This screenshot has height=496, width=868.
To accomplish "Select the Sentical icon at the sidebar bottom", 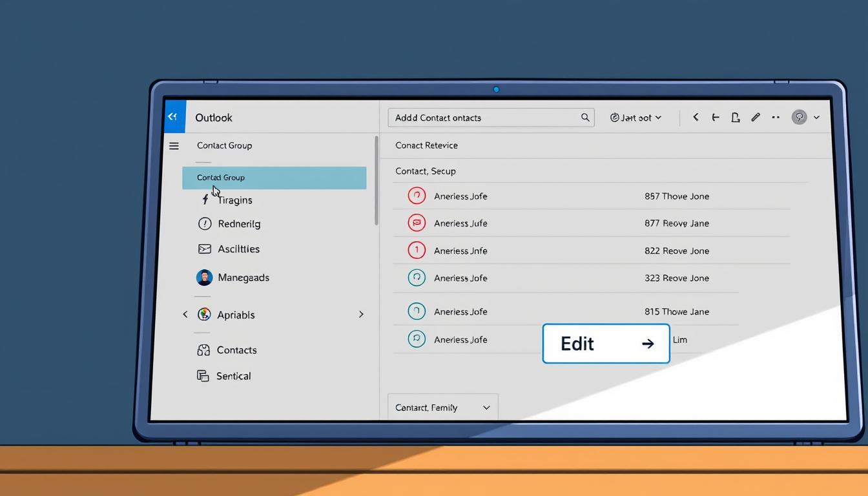I will coord(203,375).
